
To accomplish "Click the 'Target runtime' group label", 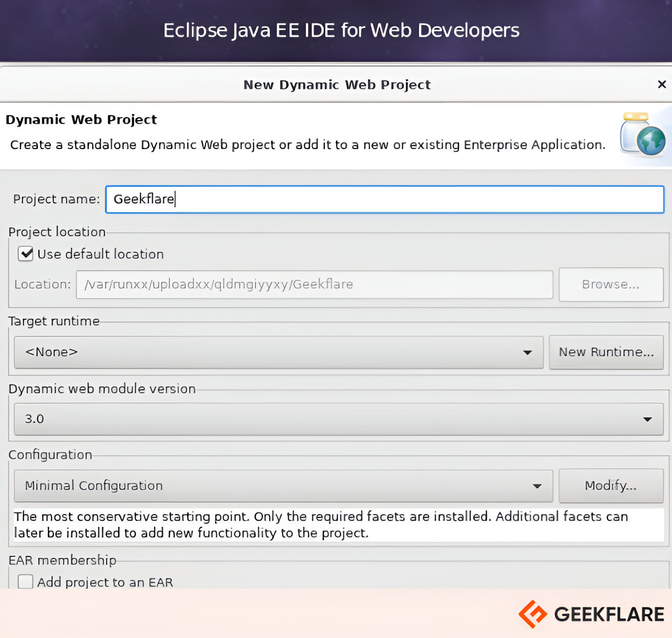I will (54, 321).
